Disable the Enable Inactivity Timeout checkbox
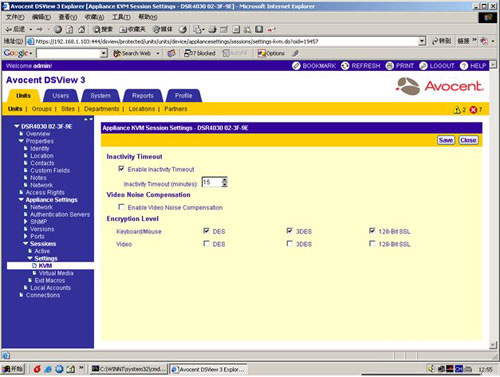Screen dimensions: 500x377 [x=121, y=169]
